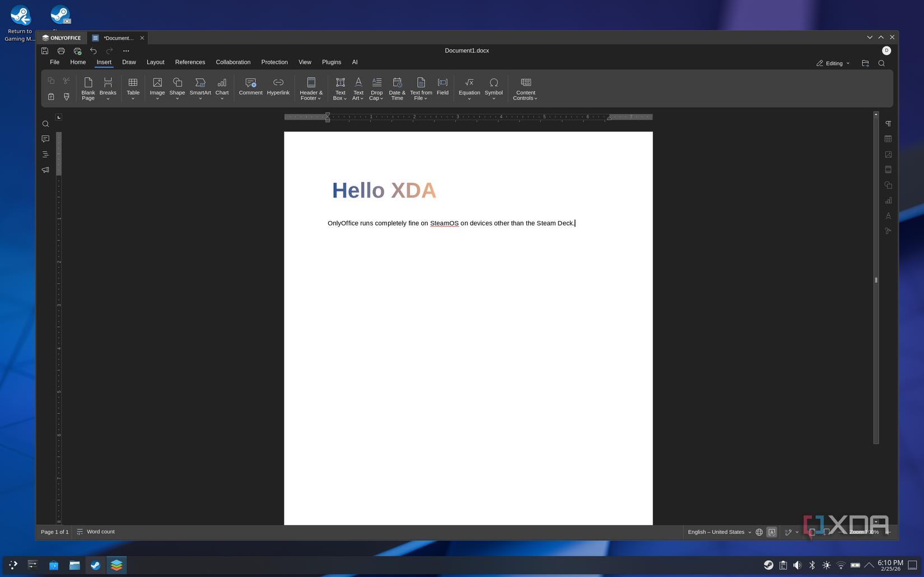This screenshot has height=577, width=924.
Task: Open the Comments panel in left sidebar
Action: [45, 139]
